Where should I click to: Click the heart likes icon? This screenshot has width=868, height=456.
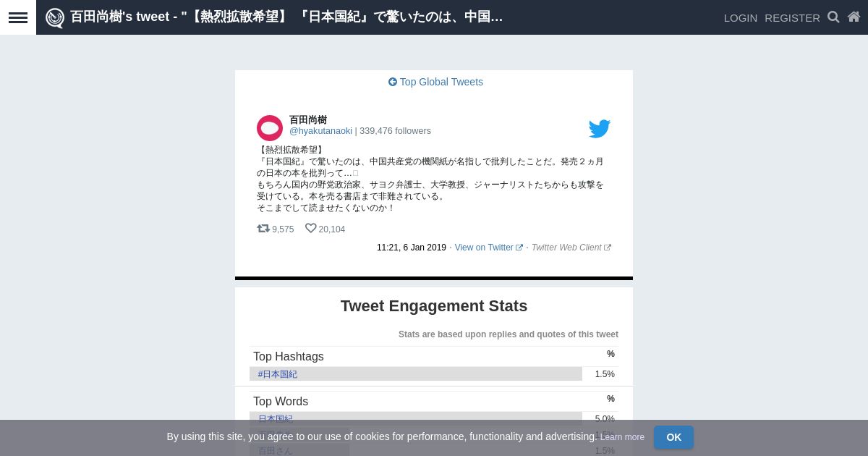pyautogui.click(x=311, y=229)
